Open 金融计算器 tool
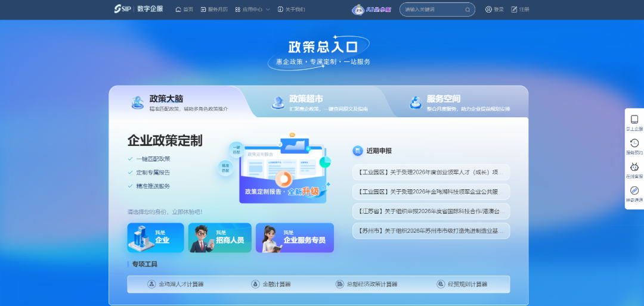This screenshot has width=644, height=306. [x=271, y=285]
